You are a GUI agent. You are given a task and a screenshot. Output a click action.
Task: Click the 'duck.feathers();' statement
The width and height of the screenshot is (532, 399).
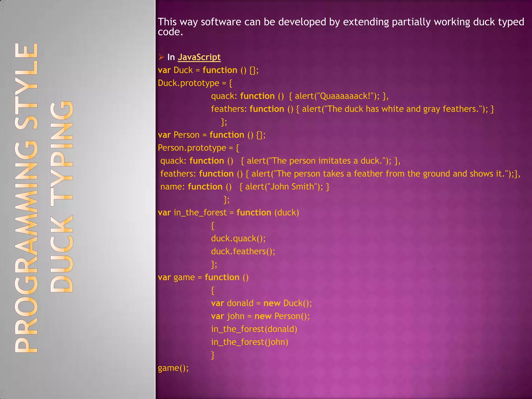[x=243, y=251]
